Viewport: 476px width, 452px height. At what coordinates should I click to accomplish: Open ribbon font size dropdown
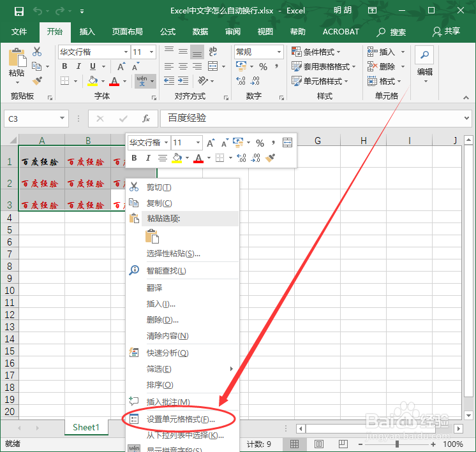click(151, 52)
